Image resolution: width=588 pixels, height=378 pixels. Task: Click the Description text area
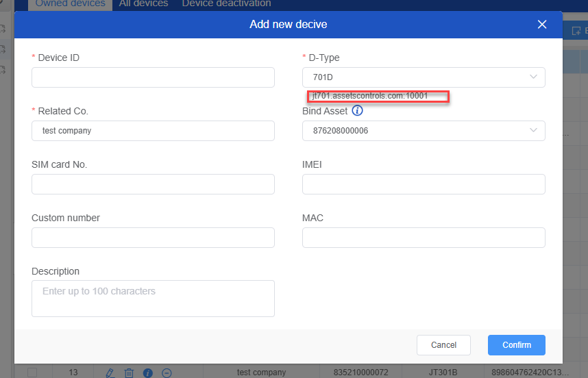[153, 299]
